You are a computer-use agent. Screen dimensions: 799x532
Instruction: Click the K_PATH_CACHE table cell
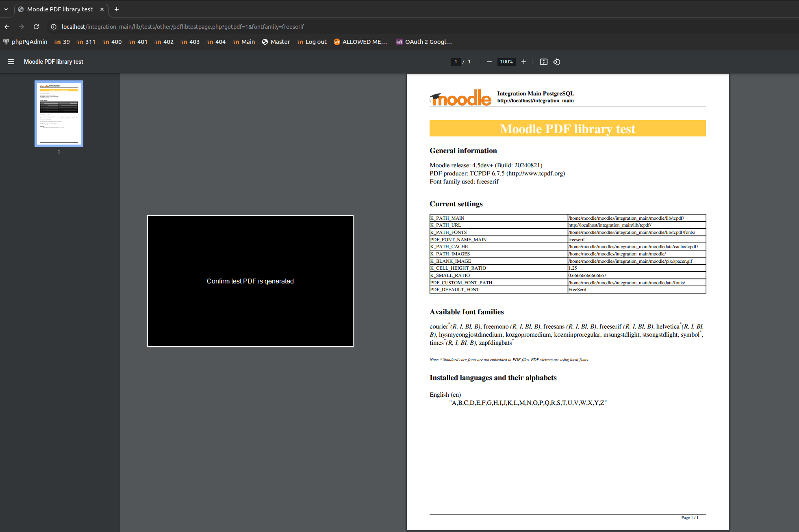[499, 247]
